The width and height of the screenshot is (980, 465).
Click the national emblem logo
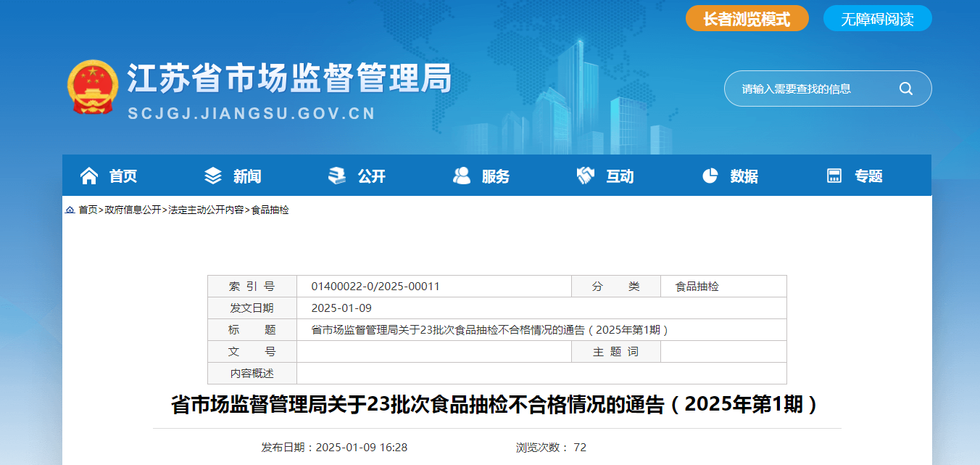point(93,86)
